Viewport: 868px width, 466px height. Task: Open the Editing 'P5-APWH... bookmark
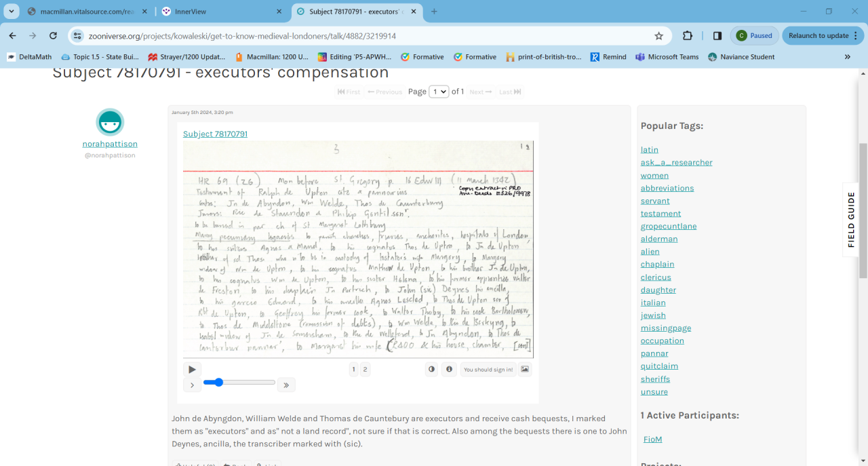click(x=355, y=57)
